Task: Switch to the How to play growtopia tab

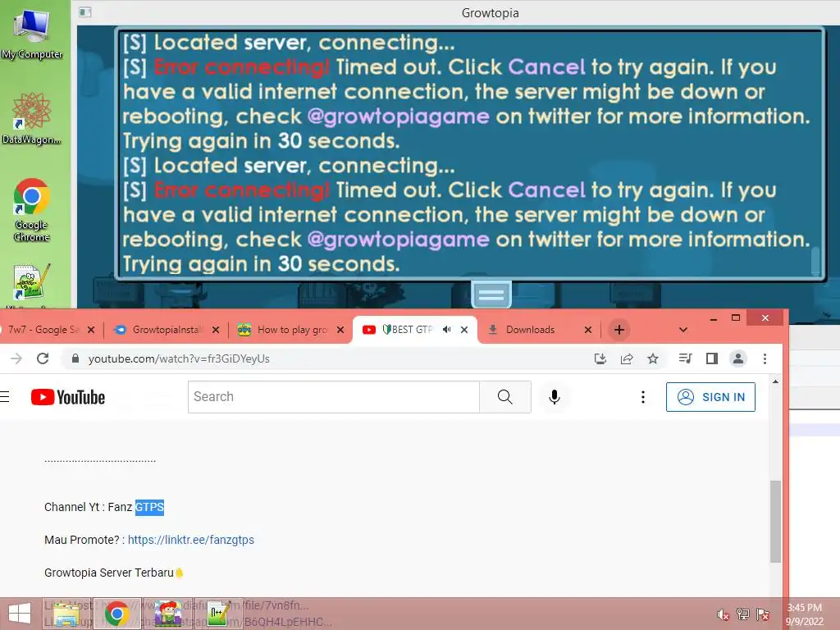Action: click(x=292, y=330)
